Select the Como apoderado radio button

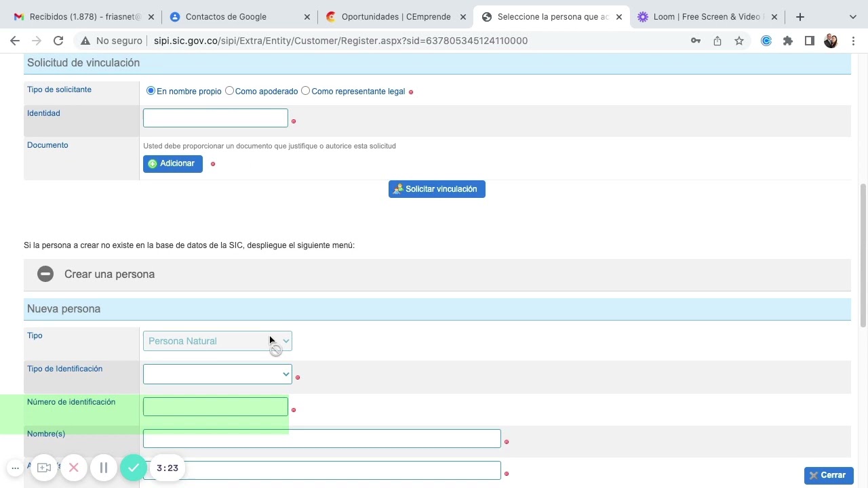pyautogui.click(x=229, y=91)
